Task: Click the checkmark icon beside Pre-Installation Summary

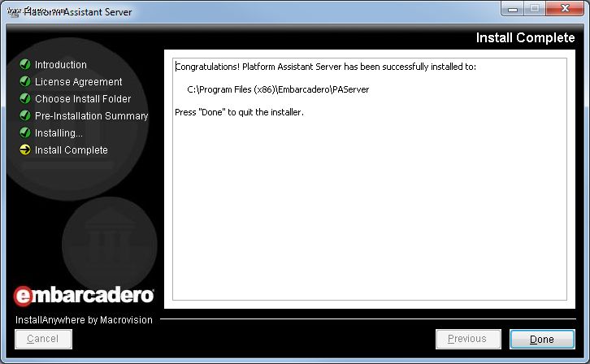Action: click(25, 115)
